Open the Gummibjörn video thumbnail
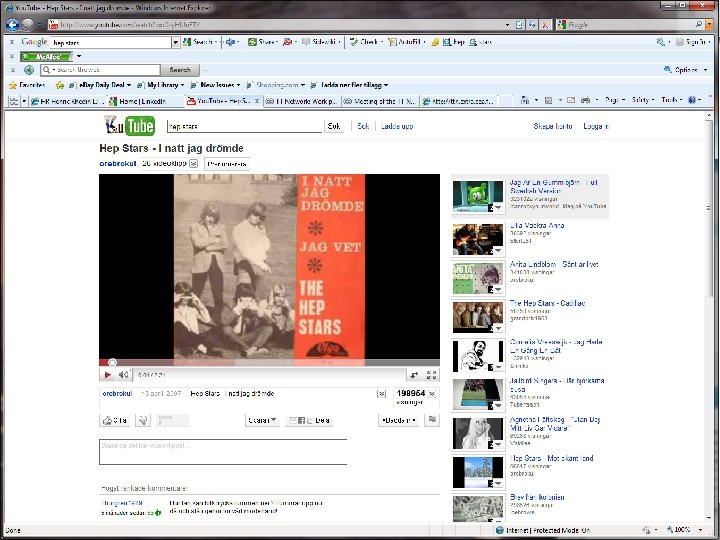 click(x=478, y=196)
